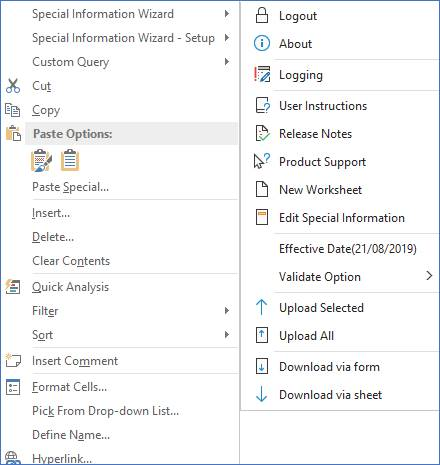Click the Upload Selected arrow icon

pyautogui.click(x=261, y=307)
